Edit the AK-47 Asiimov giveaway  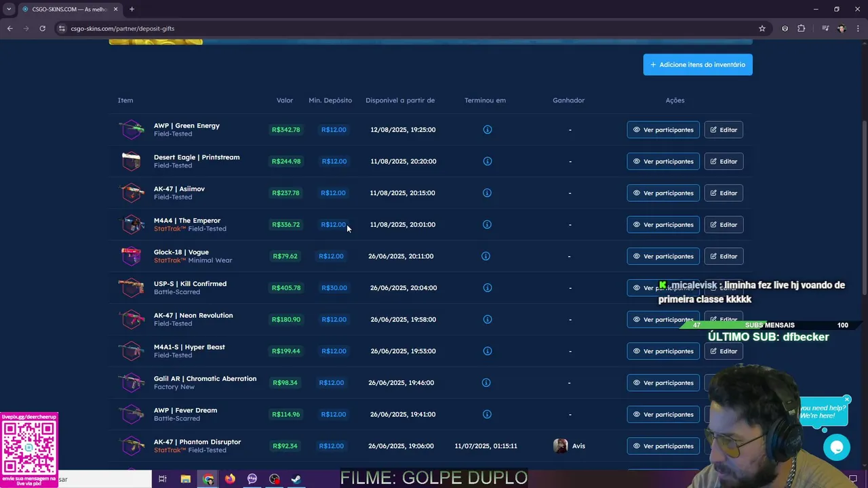[724, 193]
